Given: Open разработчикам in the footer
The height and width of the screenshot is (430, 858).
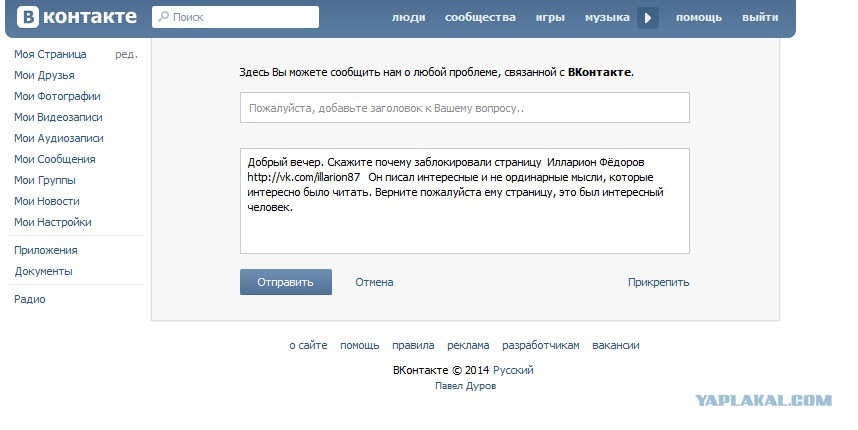Looking at the screenshot, I should coord(541,345).
